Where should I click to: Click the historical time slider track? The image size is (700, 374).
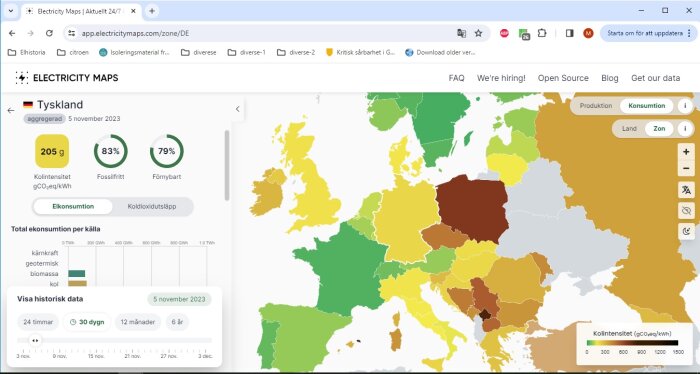[x=114, y=340]
